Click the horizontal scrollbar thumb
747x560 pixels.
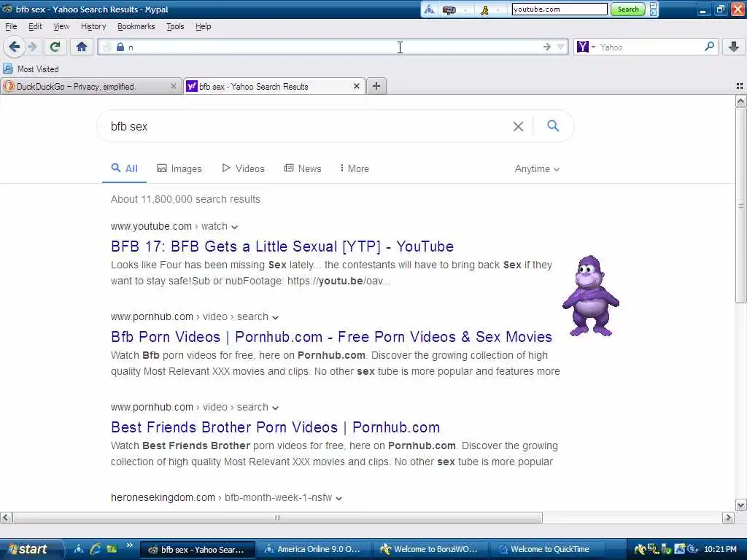coord(277,518)
